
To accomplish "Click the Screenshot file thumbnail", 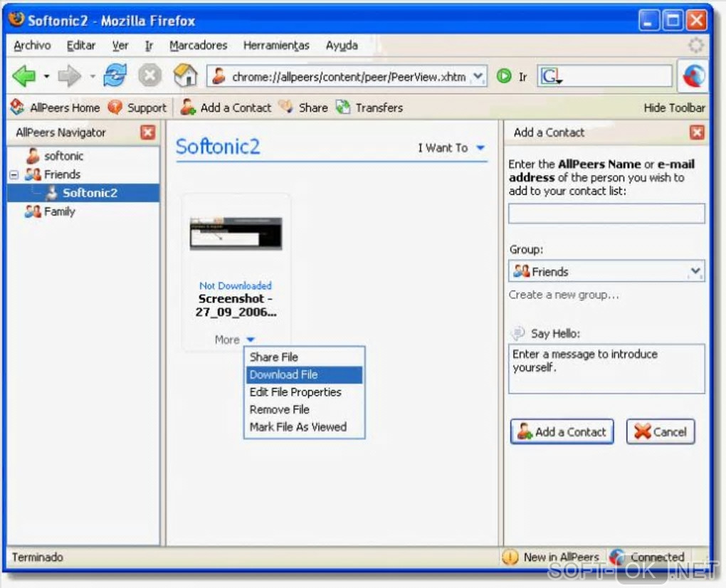I will (236, 233).
